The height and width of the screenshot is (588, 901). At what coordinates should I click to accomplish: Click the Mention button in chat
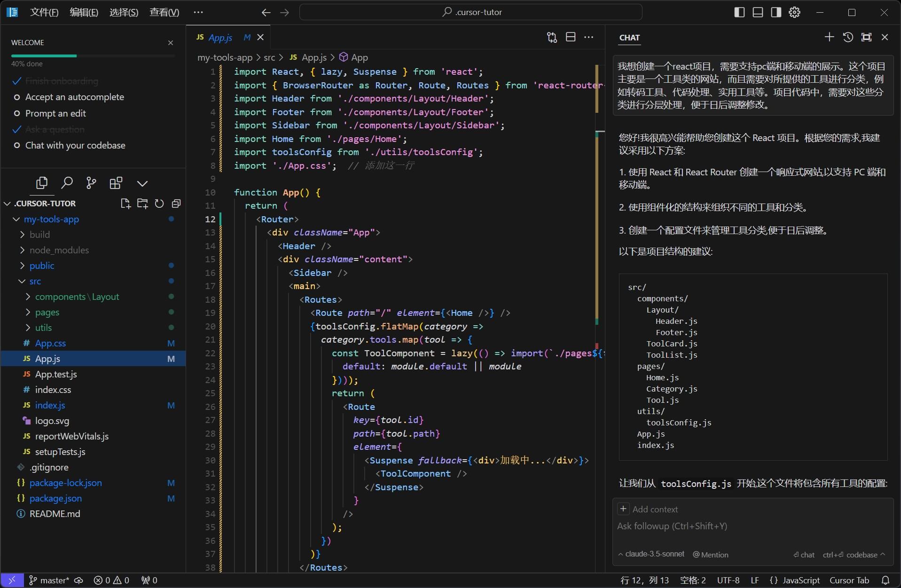tap(711, 555)
